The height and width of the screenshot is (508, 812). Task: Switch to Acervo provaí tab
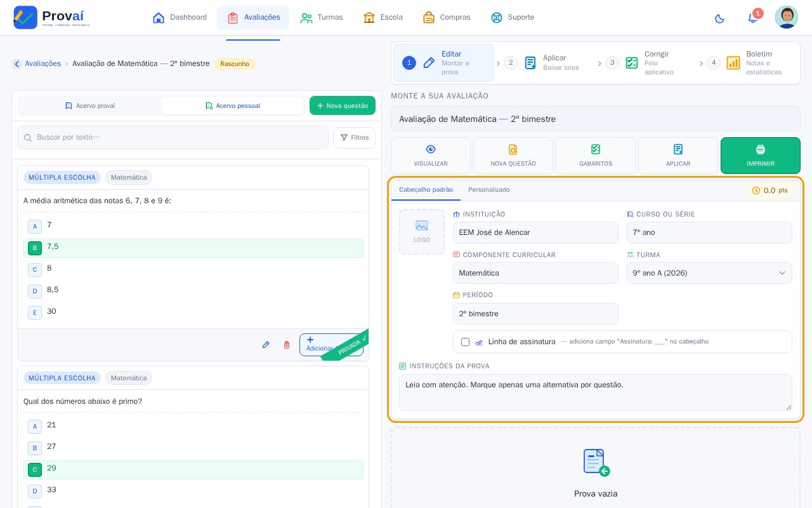(89, 105)
